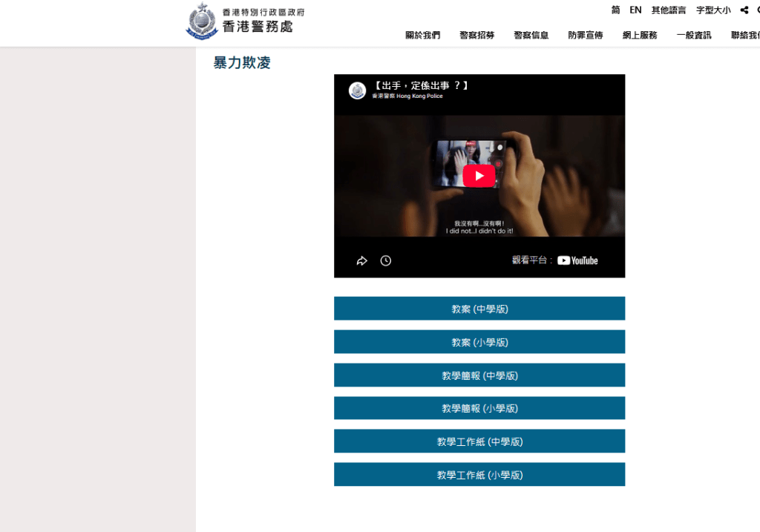Image resolution: width=760 pixels, height=532 pixels.
Task: Open 關於我們 menu
Action: 422,35
